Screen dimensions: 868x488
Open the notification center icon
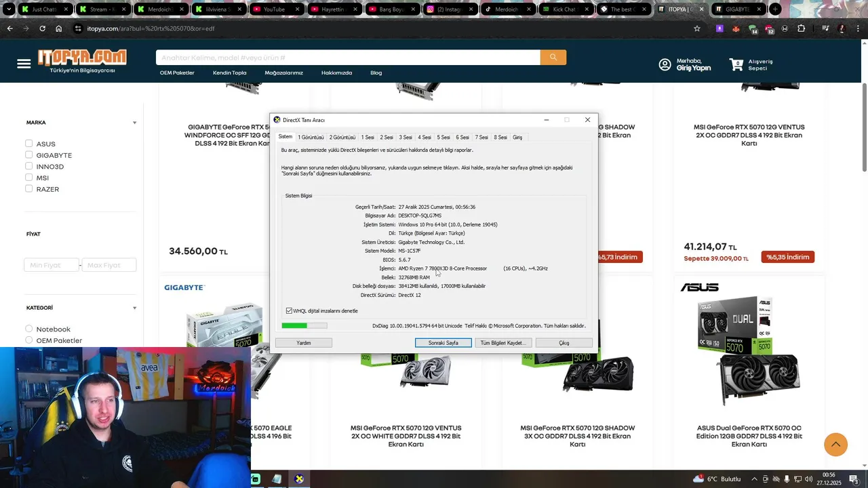(854, 479)
